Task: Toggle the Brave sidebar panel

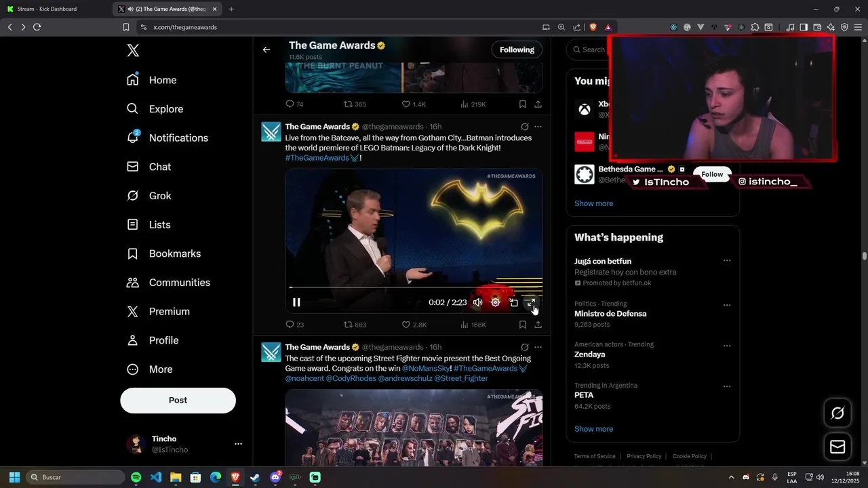Action: coord(804,27)
